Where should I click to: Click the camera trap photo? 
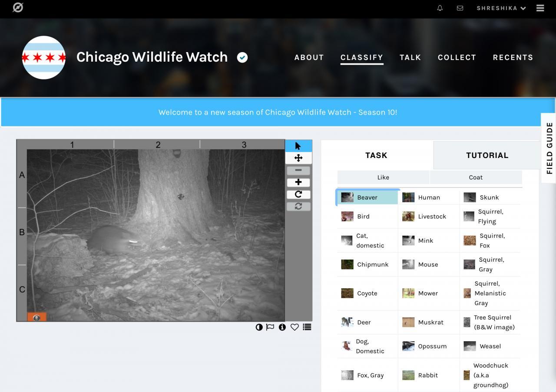[151, 231]
